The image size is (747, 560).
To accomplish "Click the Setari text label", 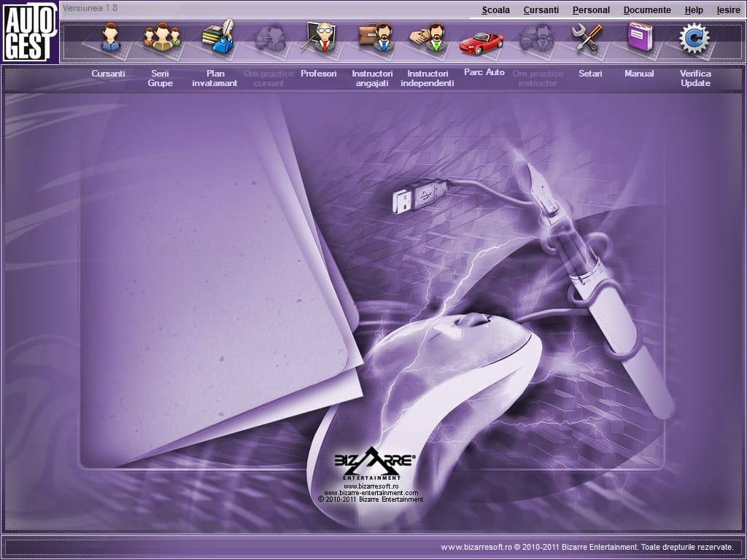I will pyautogui.click(x=590, y=74).
